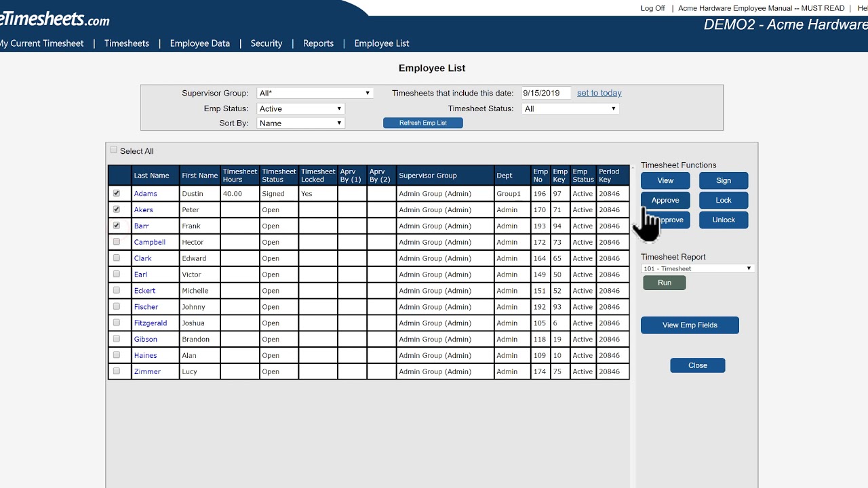This screenshot has width=868, height=488.
Task: Go to Employee List menu item
Action: point(382,43)
